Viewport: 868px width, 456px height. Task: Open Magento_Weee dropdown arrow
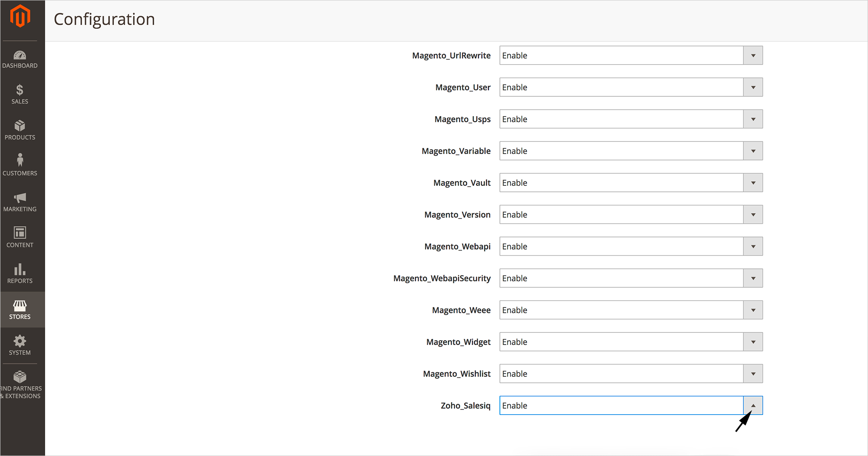tap(753, 310)
